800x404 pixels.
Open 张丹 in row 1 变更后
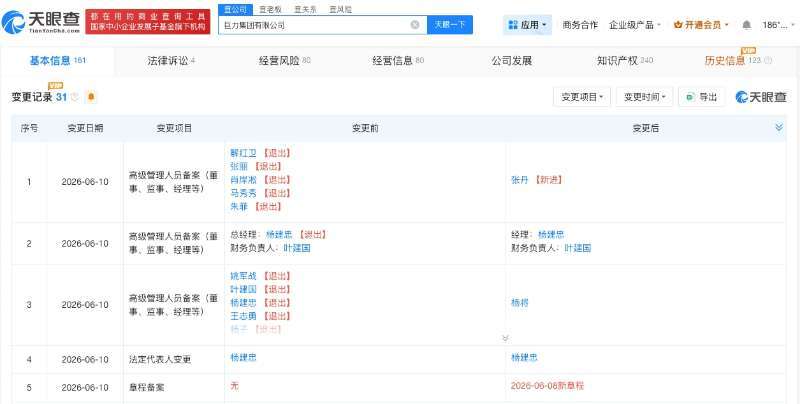(519, 180)
